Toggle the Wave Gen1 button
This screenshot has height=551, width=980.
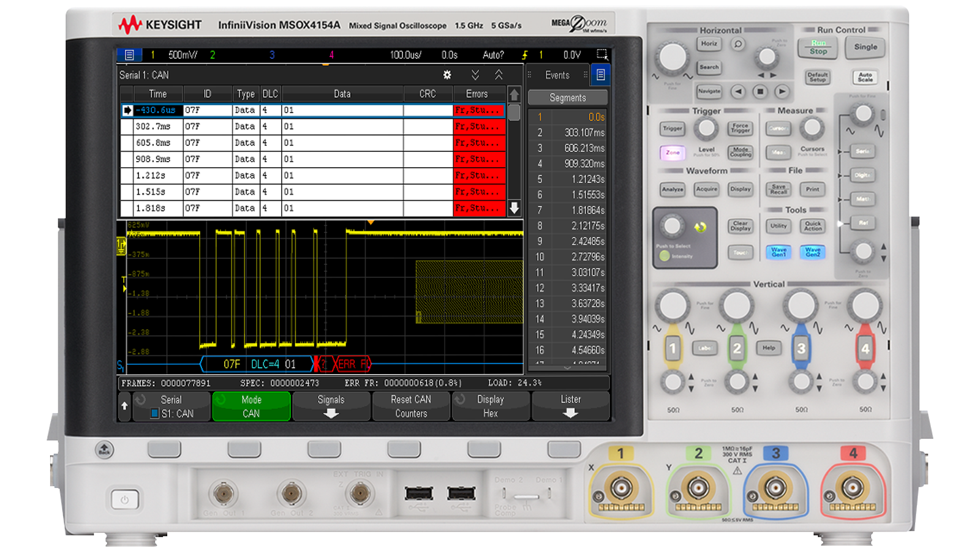[778, 252]
